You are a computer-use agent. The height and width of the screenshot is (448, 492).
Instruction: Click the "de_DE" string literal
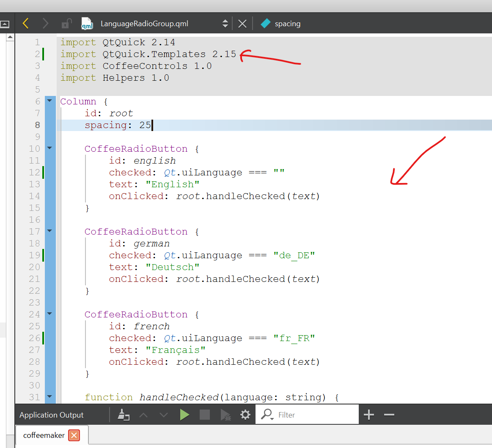coord(294,256)
